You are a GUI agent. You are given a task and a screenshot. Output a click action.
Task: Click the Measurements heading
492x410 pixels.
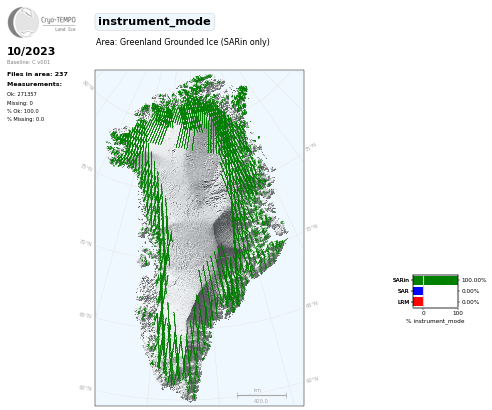point(34,84)
